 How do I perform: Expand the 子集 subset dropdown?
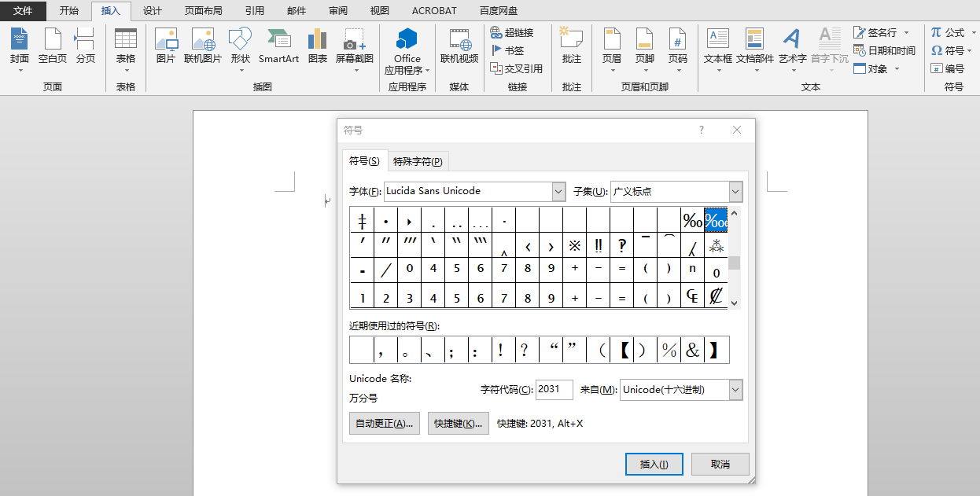click(x=736, y=191)
